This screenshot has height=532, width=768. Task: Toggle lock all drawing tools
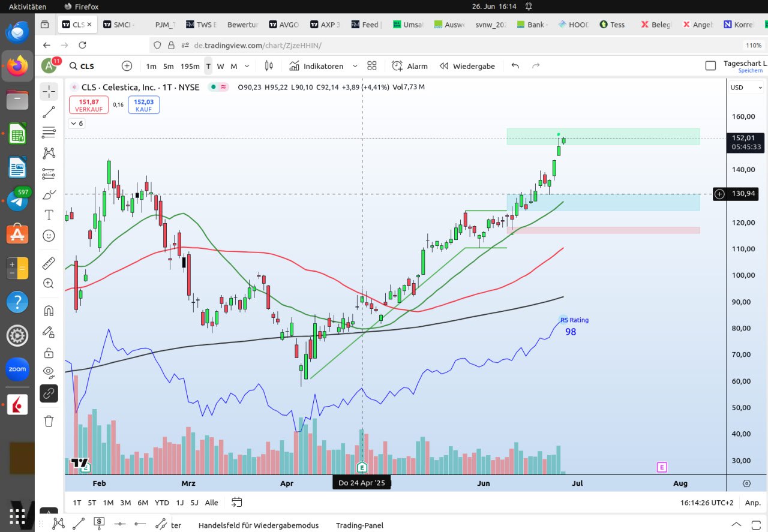pos(49,352)
